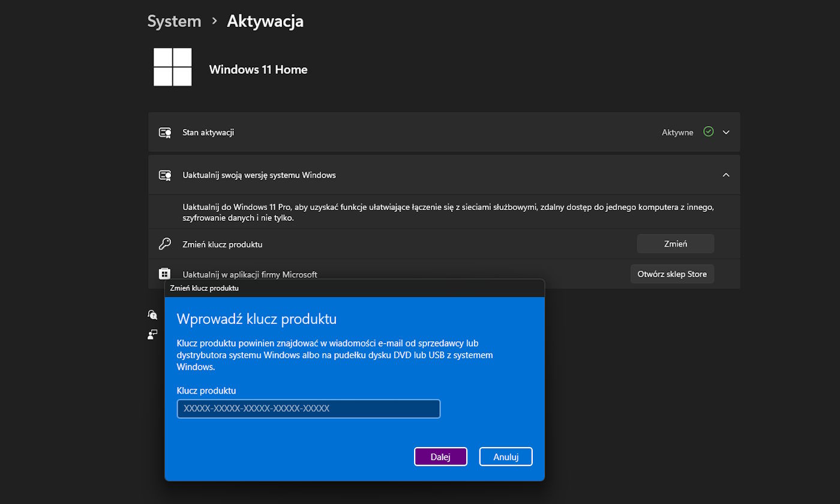Click Dalej in the product key dialog
The width and height of the screenshot is (840, 504).
[x=440, y=457]
